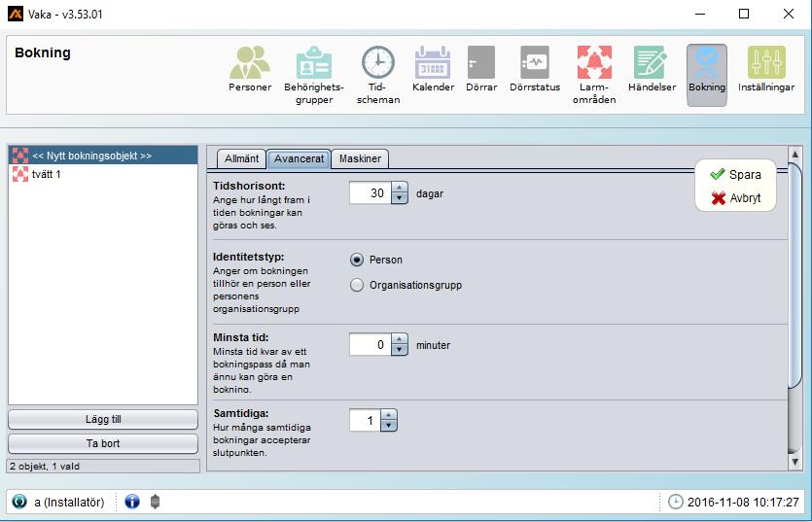Click the Avbryt button
The height and width of the screenshot is (522, 812).
735,198
